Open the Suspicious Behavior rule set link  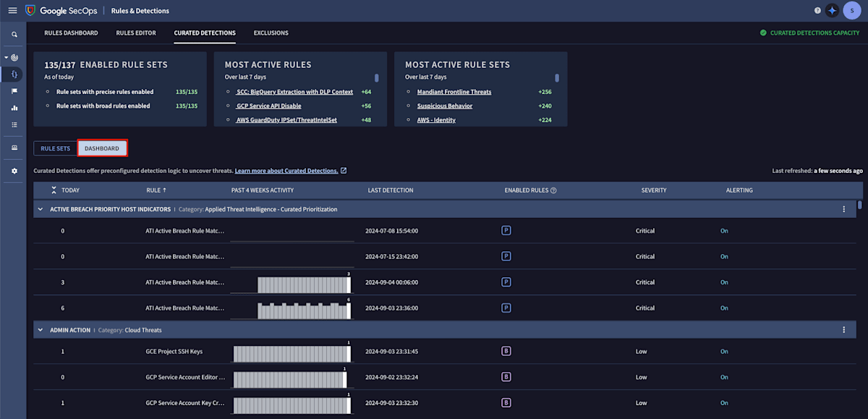445,106
